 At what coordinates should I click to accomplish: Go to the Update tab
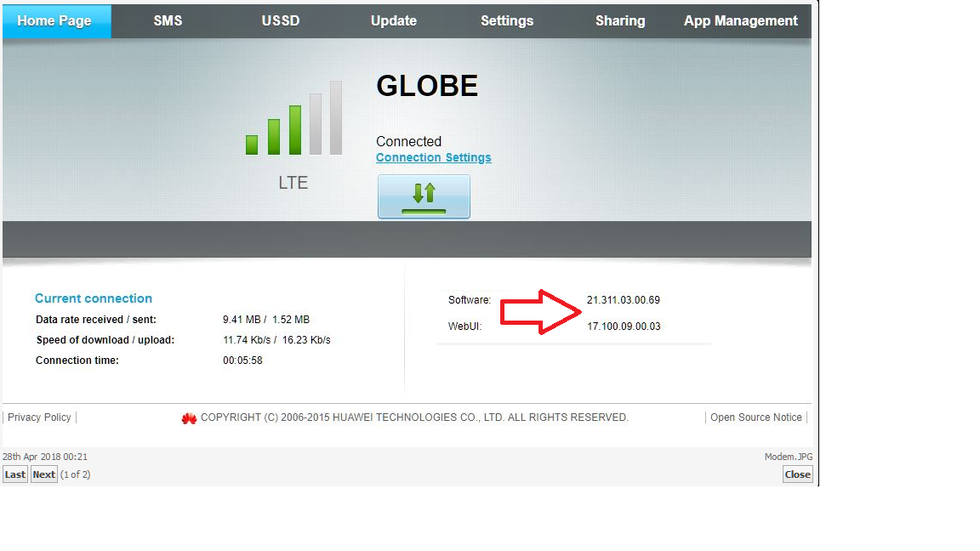394,21
